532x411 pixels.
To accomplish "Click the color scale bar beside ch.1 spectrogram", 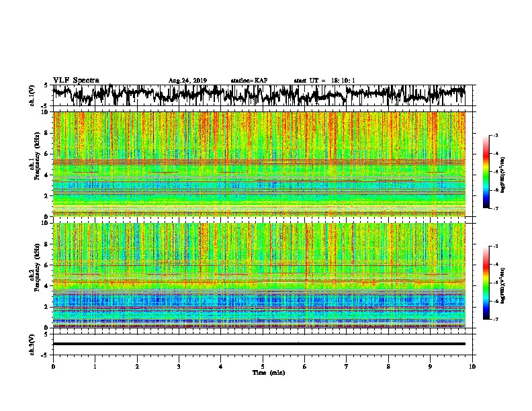I will point(486,172).
